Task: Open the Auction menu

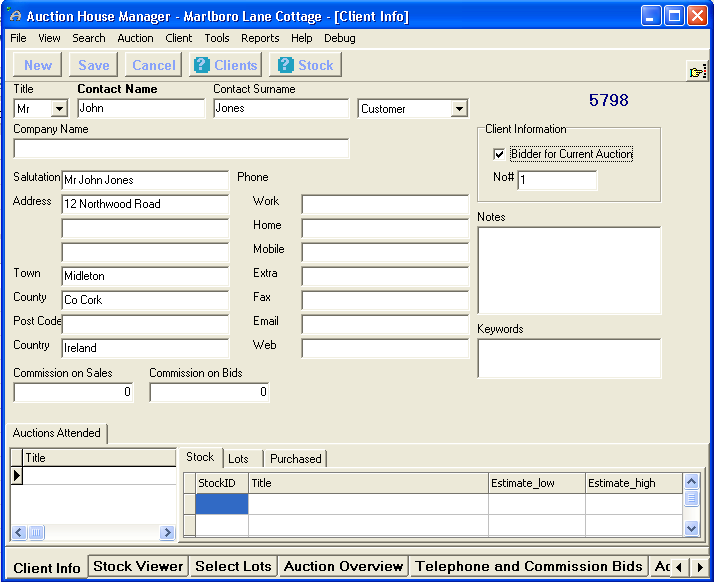Action: click(x=135, y=38)
